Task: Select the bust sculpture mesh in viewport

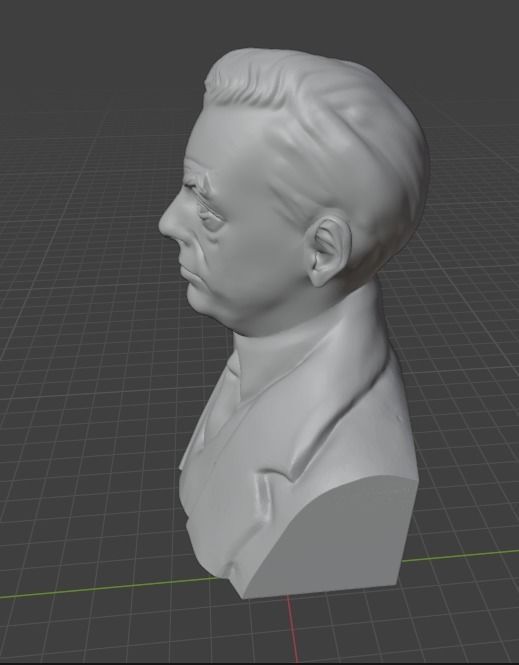Action: 293,322
